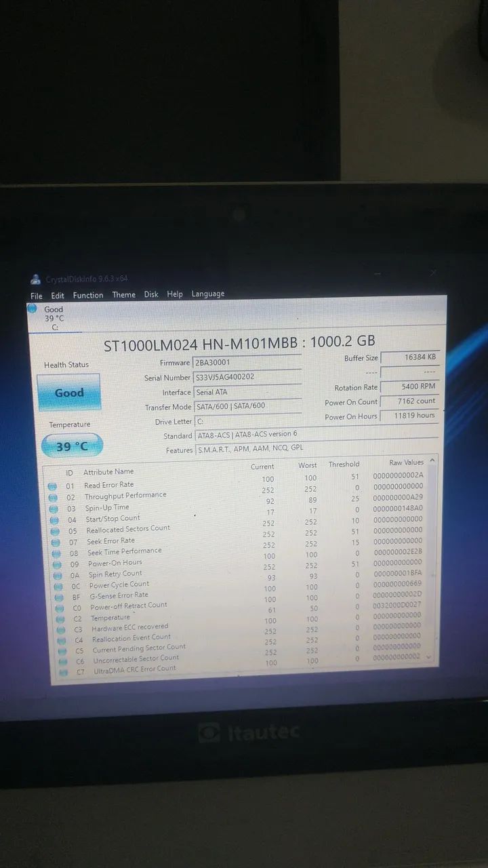
Task: Select the Hardware ECC recovered row text
Action: pyautogui.click(x=130, y=628)
